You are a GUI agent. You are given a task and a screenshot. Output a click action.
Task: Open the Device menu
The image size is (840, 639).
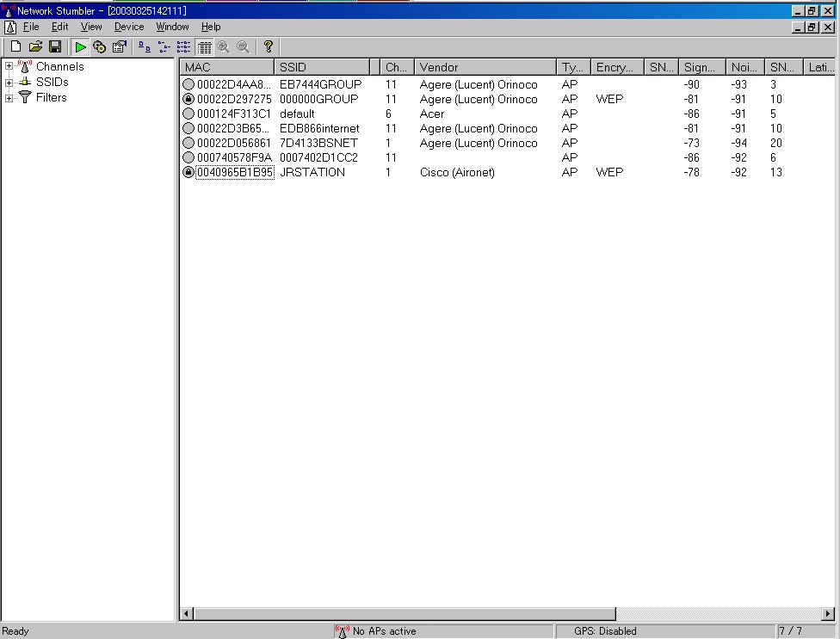tap(129, 27)
